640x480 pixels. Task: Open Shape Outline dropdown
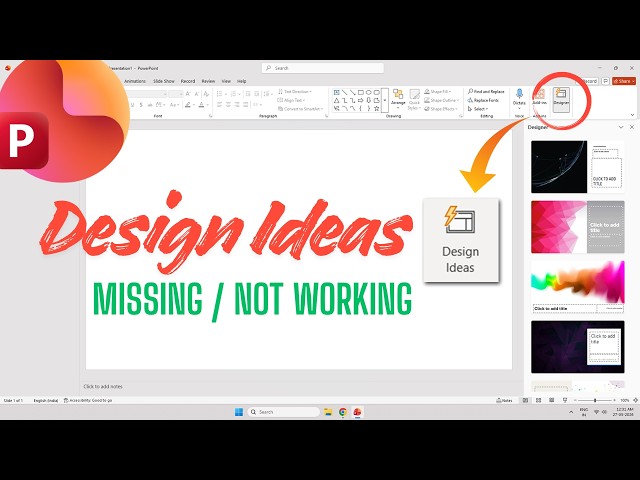(x=441, y=100)
